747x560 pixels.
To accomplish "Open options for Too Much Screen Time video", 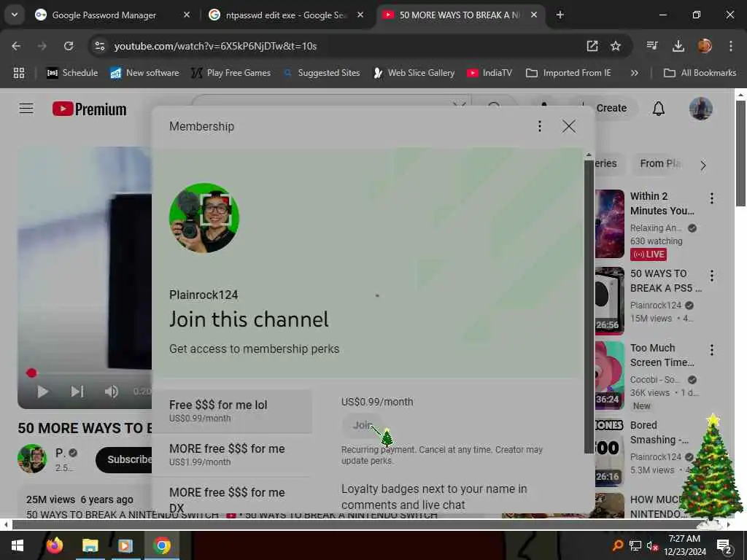I will click(711, 350).
